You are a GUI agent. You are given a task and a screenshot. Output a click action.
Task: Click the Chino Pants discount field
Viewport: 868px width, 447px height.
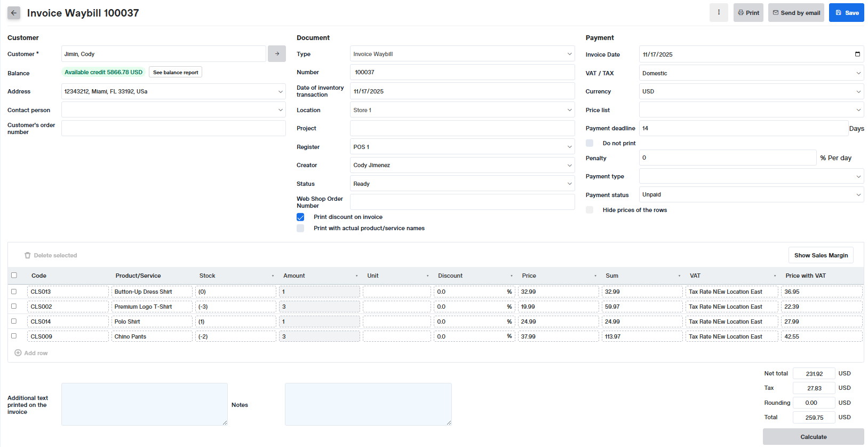pyautogui.click(x=474, y=336)
